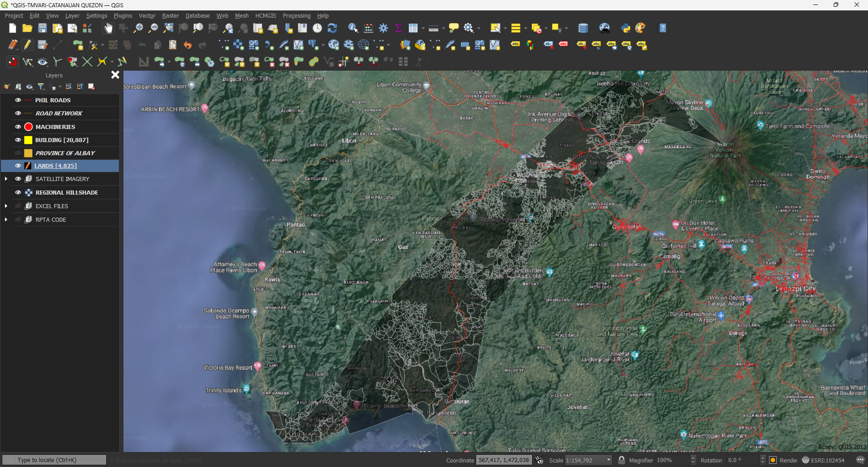Image resolution: width=868 pixels, height=467 pixels.
Task: Open select features tool dropdown arrow
Action: 505,29
